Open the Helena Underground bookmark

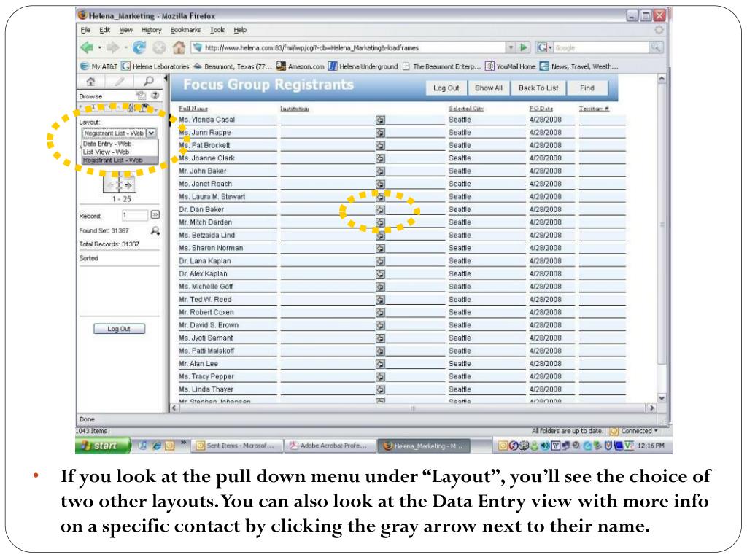click(x=363, y=66)
